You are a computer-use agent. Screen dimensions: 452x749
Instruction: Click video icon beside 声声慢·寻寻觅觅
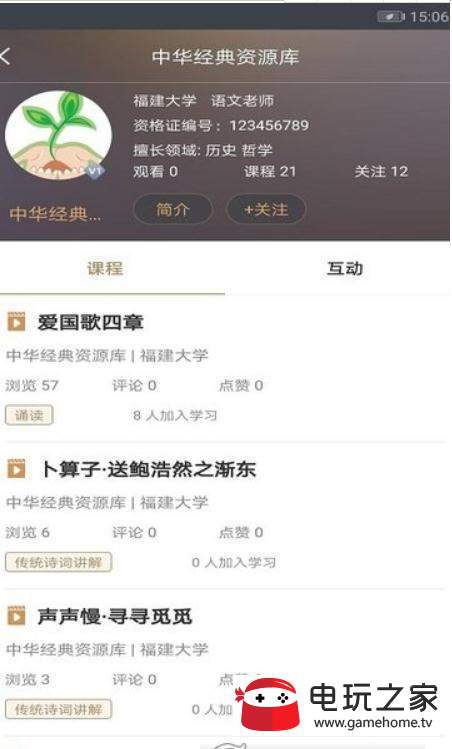pyautogui.click(x=16, y=616)
